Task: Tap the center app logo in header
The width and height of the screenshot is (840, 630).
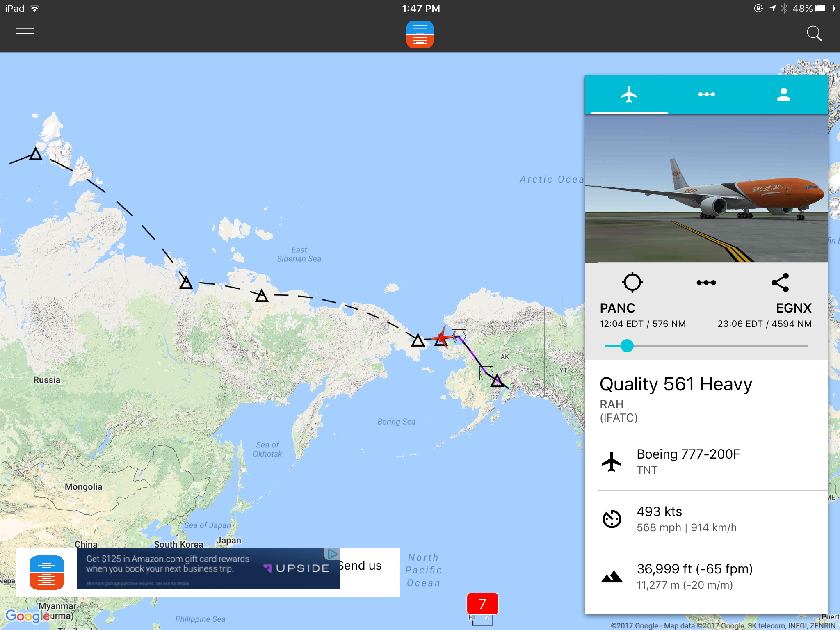Action: tap(420, 34)
